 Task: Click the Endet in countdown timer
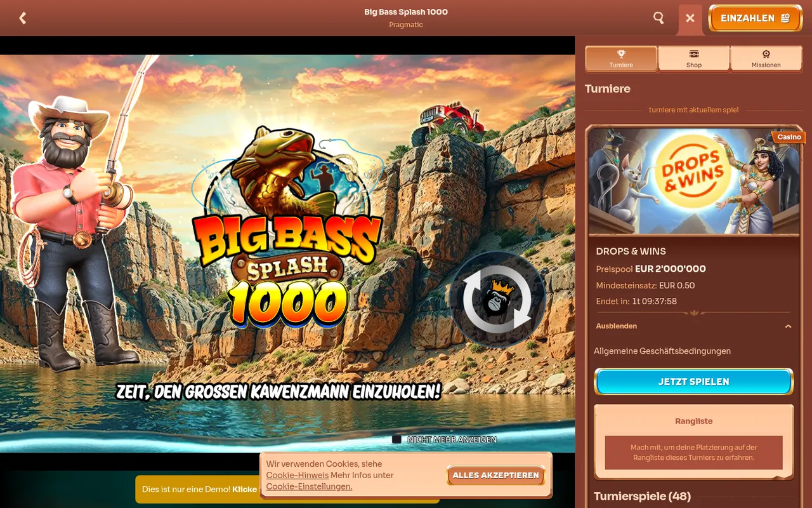(x=636, y=302)
